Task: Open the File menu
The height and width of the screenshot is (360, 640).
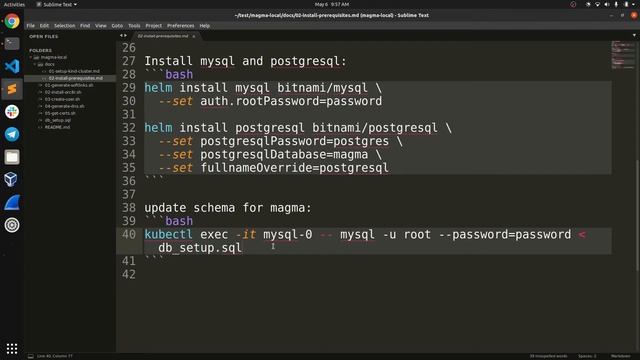Action: 31,26
